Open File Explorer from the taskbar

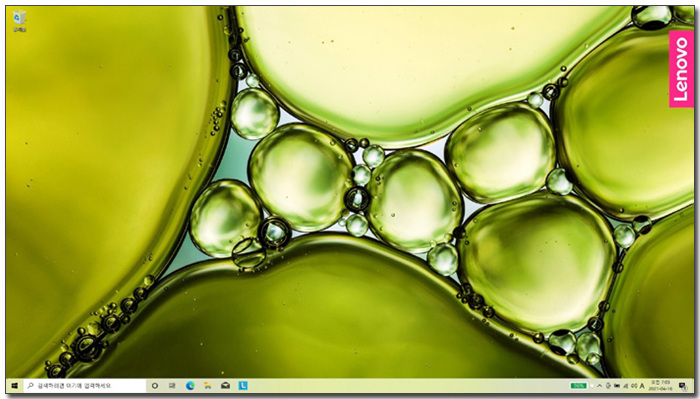208,386
